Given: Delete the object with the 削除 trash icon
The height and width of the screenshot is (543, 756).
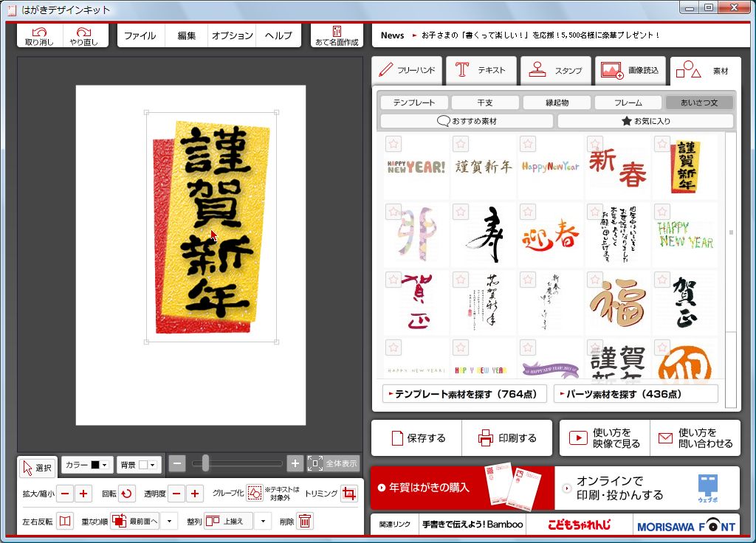Looking at the screenshot, I should coord(305,521).
